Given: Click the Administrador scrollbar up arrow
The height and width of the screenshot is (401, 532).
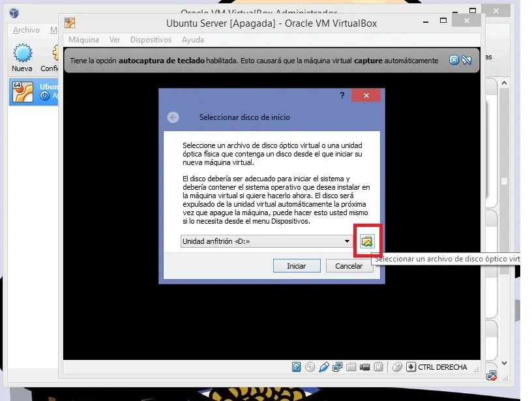Looking at the screenshot, I should coord(504,83).
